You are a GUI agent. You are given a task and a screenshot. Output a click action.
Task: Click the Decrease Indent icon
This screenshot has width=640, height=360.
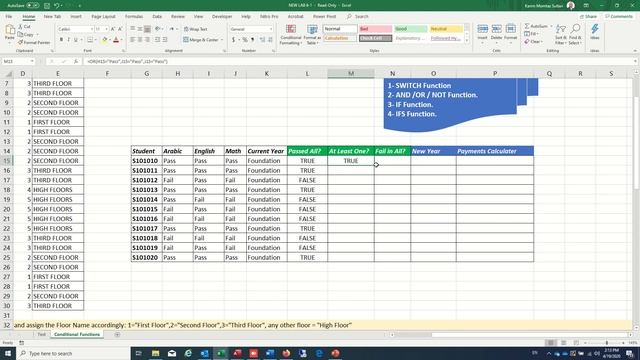(x=158, y=40)
